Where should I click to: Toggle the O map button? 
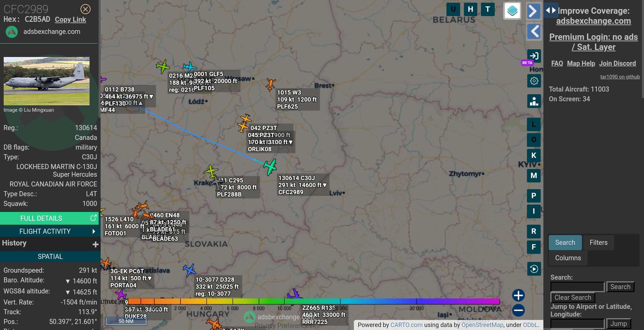[x=534, y=140]
